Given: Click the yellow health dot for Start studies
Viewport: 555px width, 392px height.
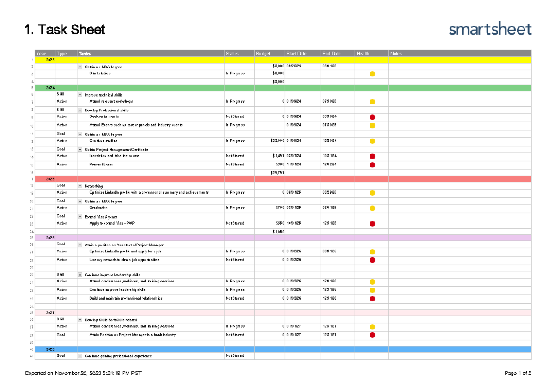Looking at the screenshot, I should (x=372, y=73).
